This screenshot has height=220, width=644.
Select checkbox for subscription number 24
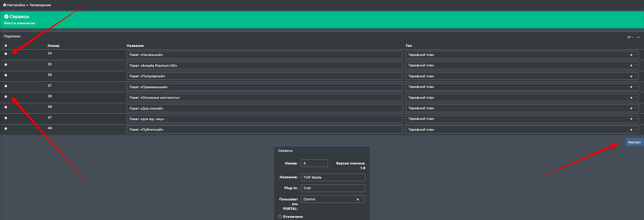pos(6,54)
